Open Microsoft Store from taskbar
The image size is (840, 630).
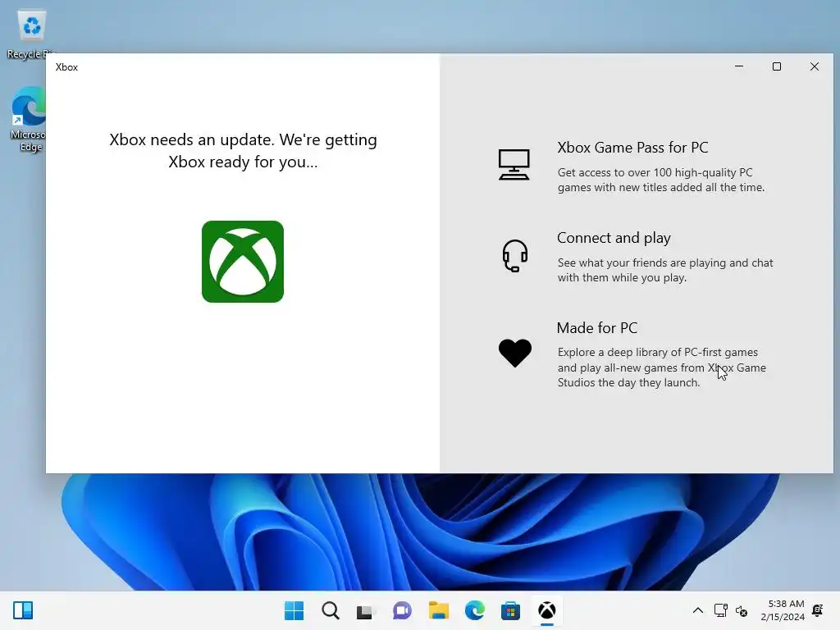point(510,610)
